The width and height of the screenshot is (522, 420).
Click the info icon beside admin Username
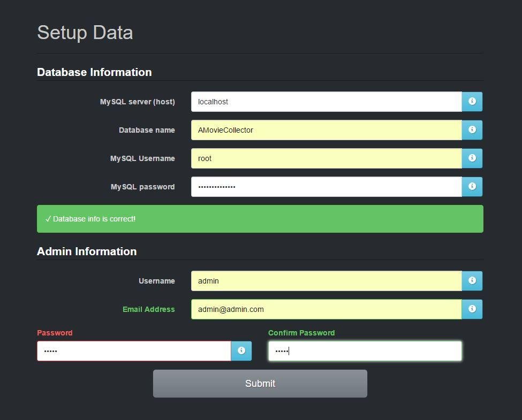(x=472, y=280)
